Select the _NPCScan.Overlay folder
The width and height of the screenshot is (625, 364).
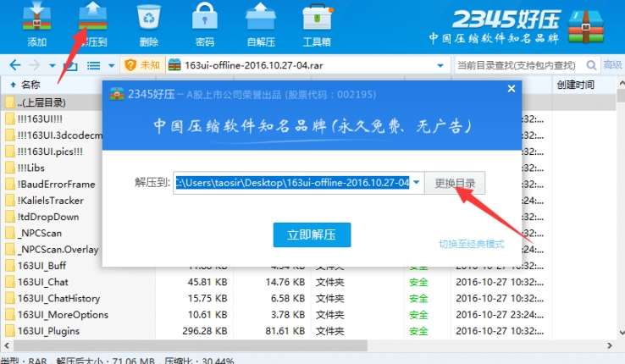[52, 250]
